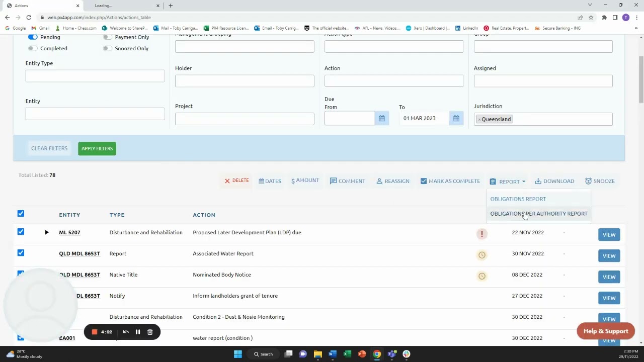644x362 pixels.
Task: Click the REASSIGN action
Action: [393, 181]
